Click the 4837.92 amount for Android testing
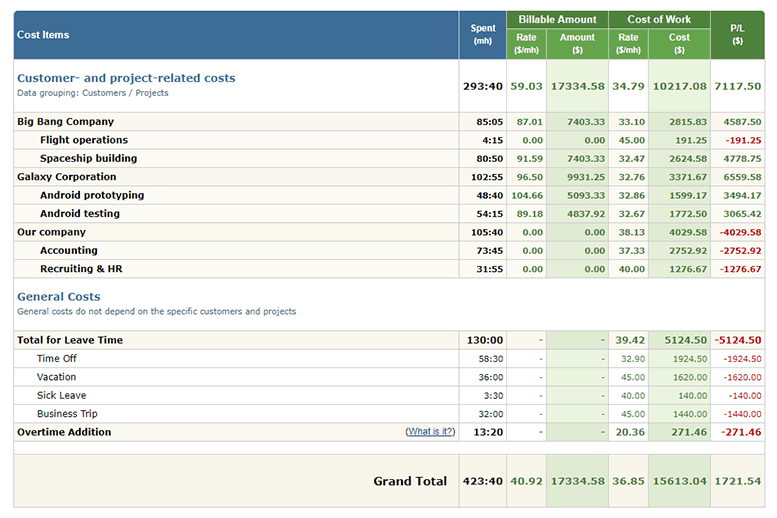The width and height of the screenshot is (777, 518). point(586,214)
